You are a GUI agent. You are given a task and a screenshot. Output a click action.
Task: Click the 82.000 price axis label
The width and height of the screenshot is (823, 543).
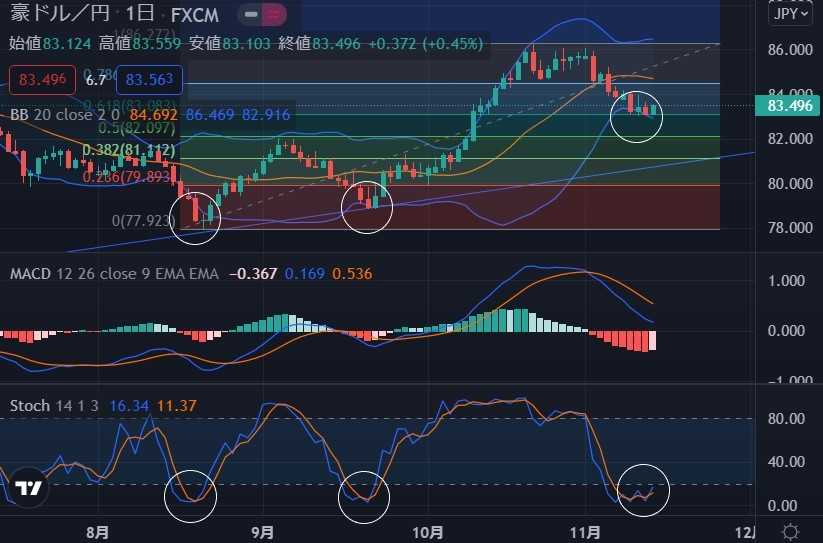[790, 139]
